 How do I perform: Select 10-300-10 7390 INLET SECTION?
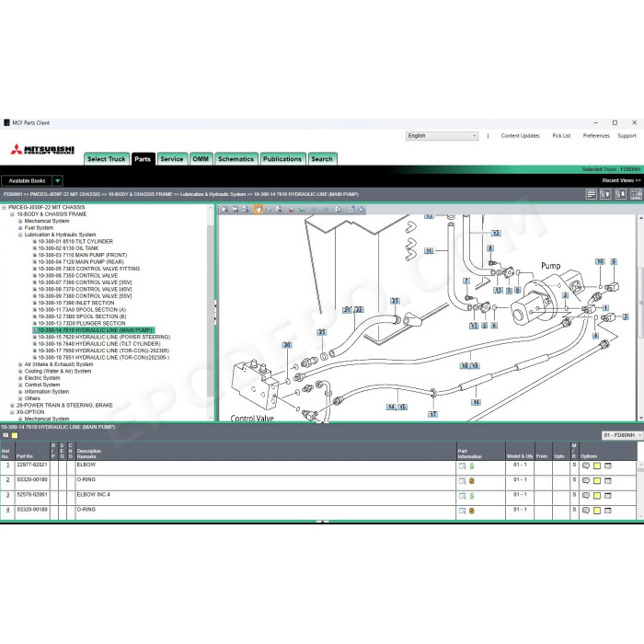coord(76,303)
